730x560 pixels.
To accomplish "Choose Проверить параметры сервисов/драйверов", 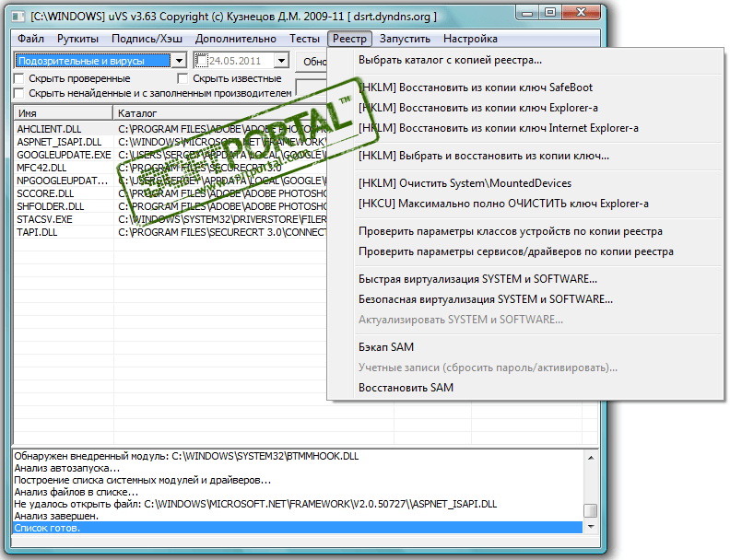I will pos(516,251).
